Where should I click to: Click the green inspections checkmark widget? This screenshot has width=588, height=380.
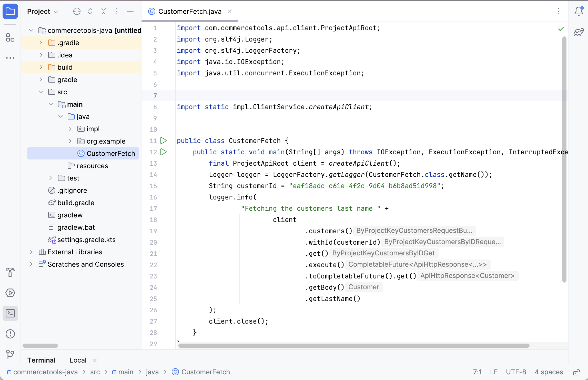(561, 29)
